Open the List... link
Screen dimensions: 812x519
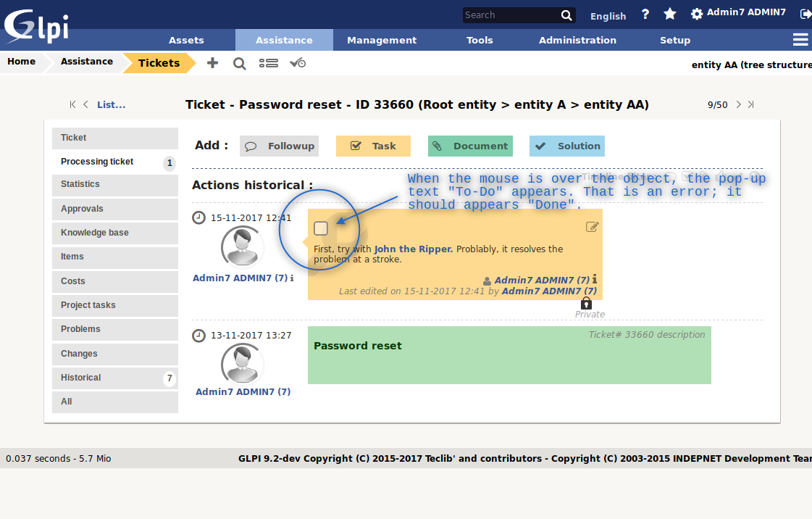[112, 104]
